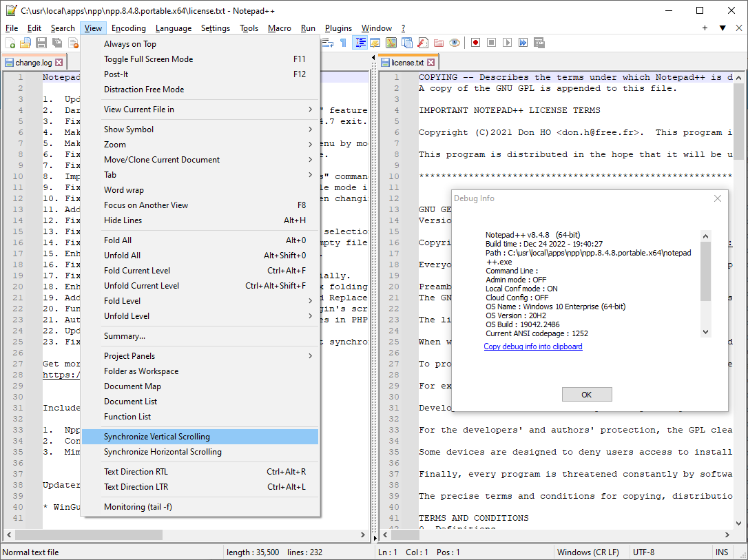Open the Encoding menu
Viewport: 748px width, 560px height.
pos(128,28)
